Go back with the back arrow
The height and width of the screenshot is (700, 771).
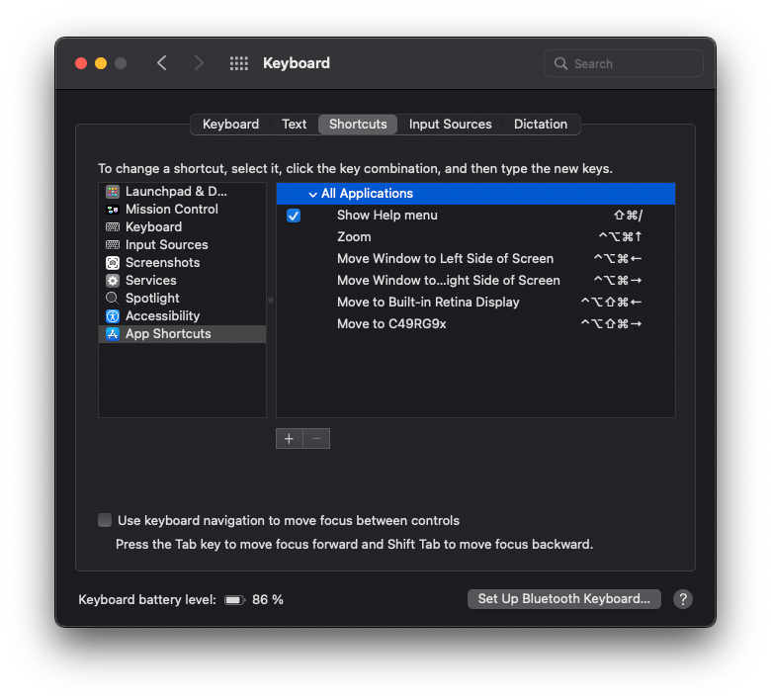pyautogui.click(x=162, y=63)
